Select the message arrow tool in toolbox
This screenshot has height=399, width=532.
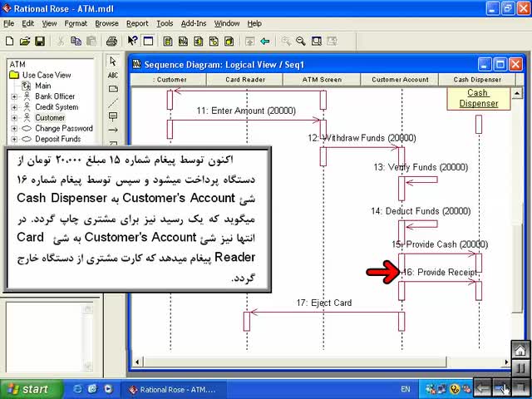pos(113,130)
